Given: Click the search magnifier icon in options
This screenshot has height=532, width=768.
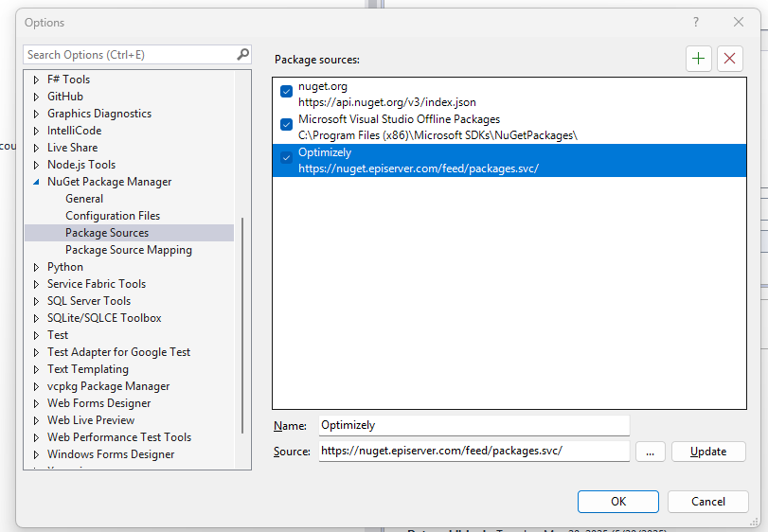Looking at the screenshot, I should tap(243, 55).
